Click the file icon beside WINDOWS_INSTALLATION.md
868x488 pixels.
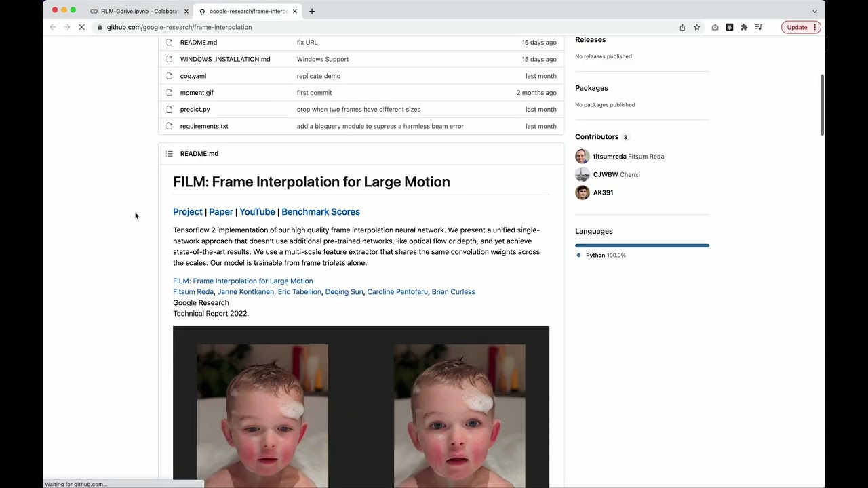(x=170, y=59)
